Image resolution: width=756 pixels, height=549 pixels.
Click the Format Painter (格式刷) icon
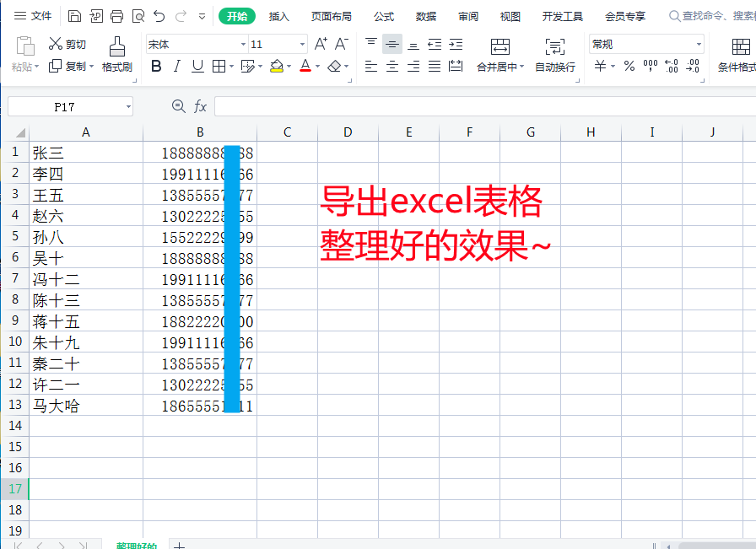click(x=117, y=46)
